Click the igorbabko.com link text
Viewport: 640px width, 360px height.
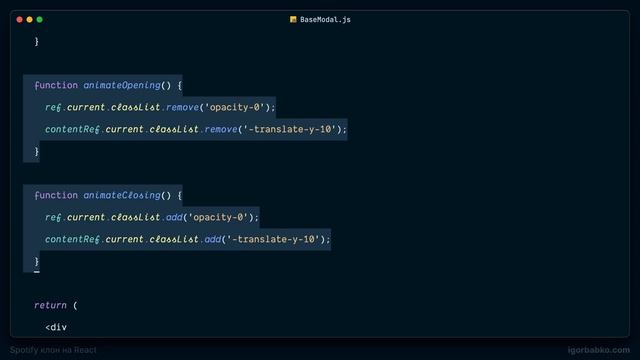click(x=598, y=350)
